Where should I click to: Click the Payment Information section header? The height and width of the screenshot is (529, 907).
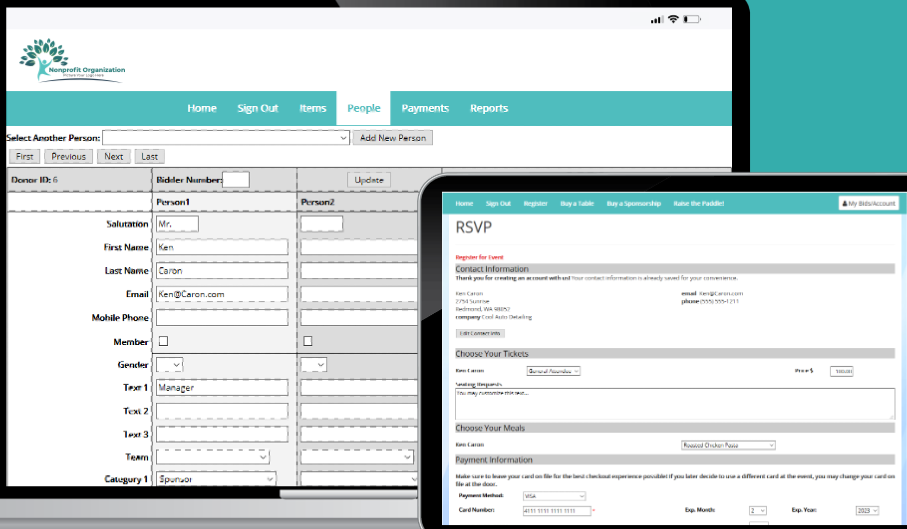675,460
